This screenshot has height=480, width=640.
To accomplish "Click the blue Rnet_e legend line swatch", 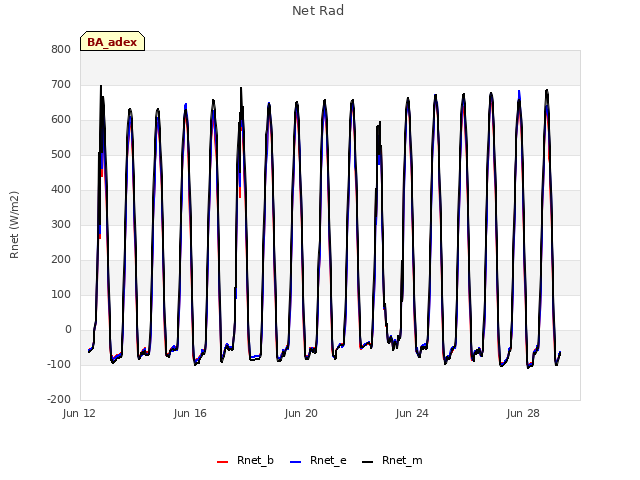I will [296, 462].
